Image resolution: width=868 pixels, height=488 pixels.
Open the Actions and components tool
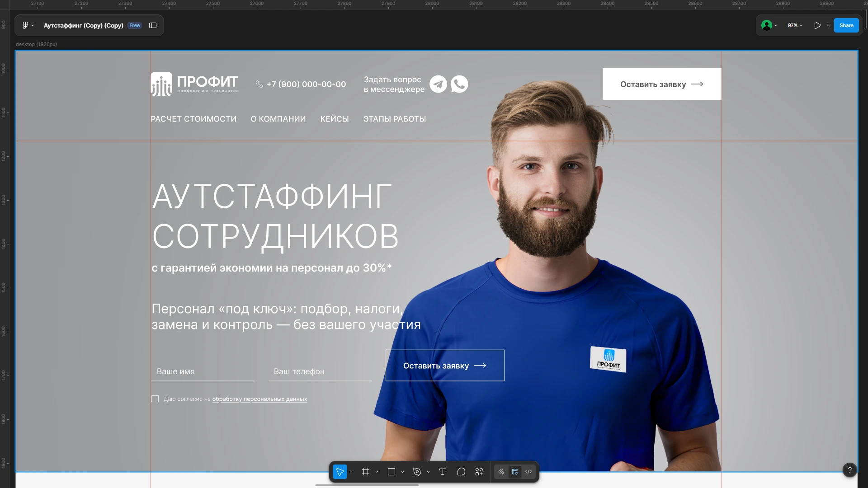[479, 472]
